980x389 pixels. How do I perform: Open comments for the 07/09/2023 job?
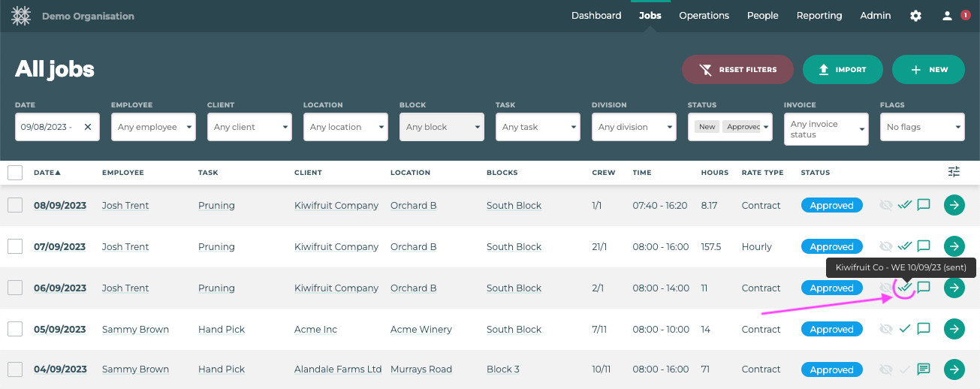click(x=924, y=246)
